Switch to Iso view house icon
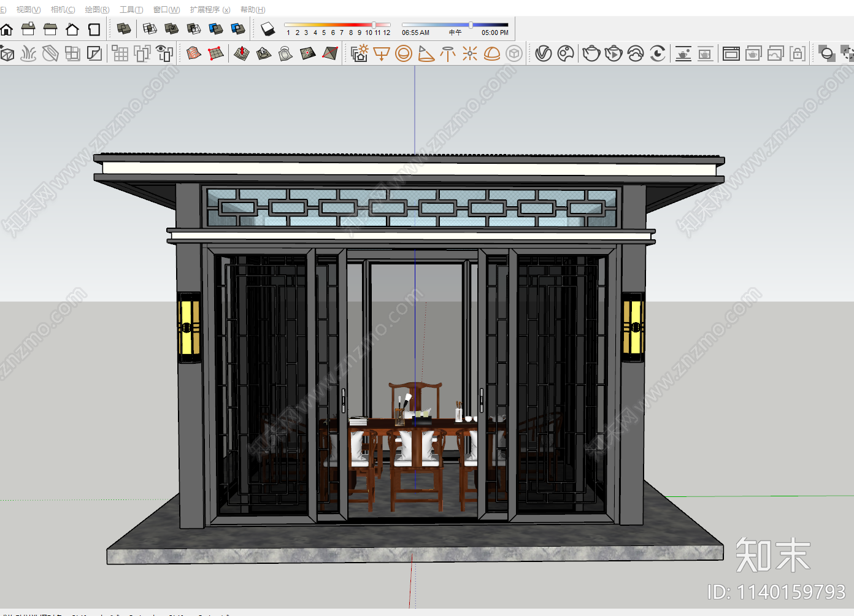The width and height of the screenshot is (854, 616). (7, 29)
